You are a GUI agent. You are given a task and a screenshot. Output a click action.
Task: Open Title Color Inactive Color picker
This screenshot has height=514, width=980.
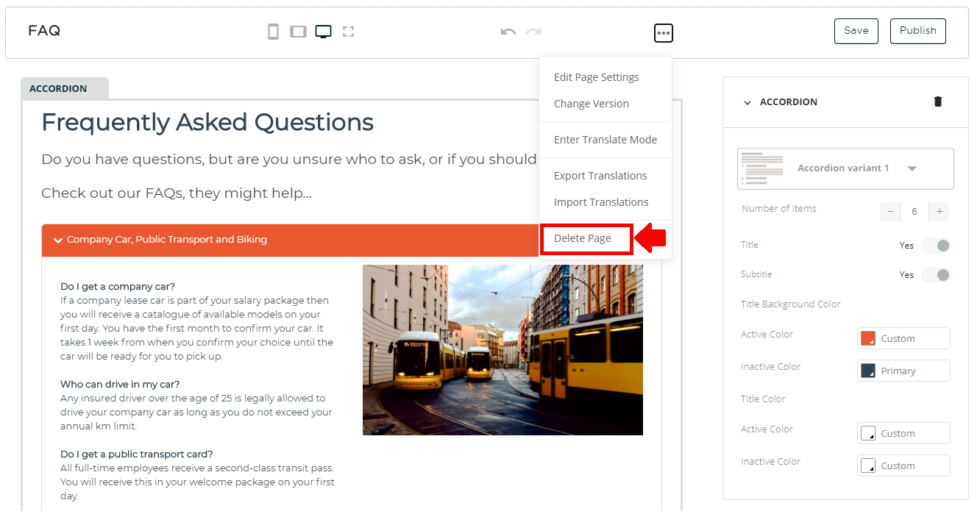point(903,465)
